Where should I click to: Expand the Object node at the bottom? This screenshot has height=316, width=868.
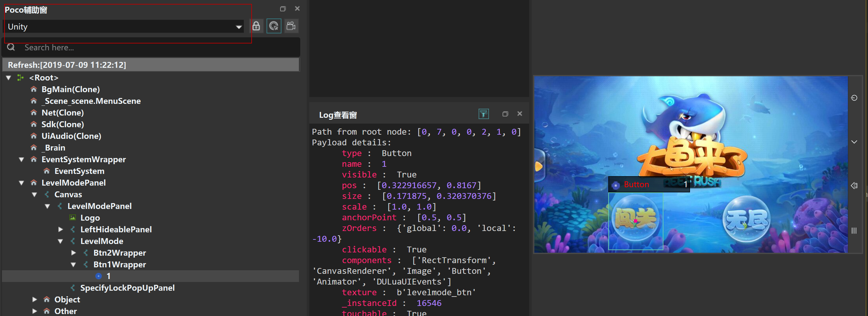[35, 299]
